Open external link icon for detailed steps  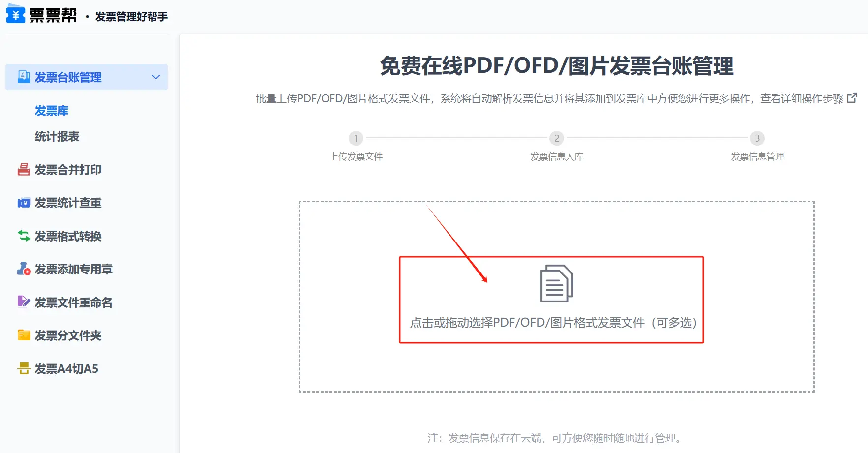[852, 98]
